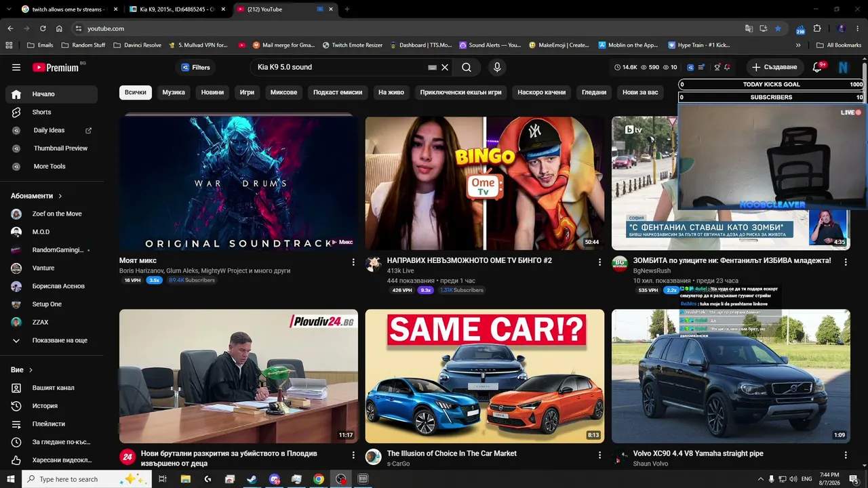This screenshot has width=868, height=488.
Task: Open the Chrome tab search dropdown
Action: (x=9, y=9)
